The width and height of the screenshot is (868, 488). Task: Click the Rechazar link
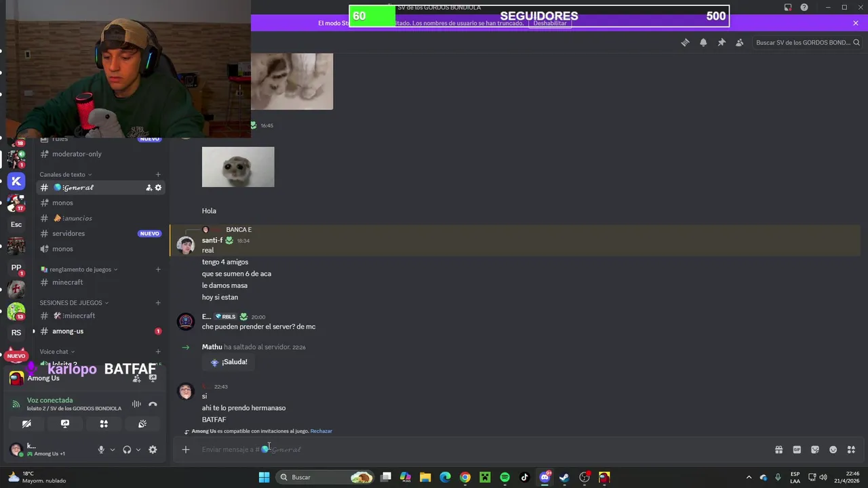click(x=321, y=431)
